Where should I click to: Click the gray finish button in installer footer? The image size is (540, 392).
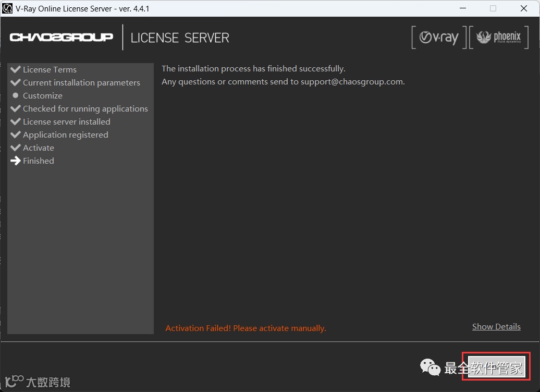pyautogui.click(x=496, y=366)
